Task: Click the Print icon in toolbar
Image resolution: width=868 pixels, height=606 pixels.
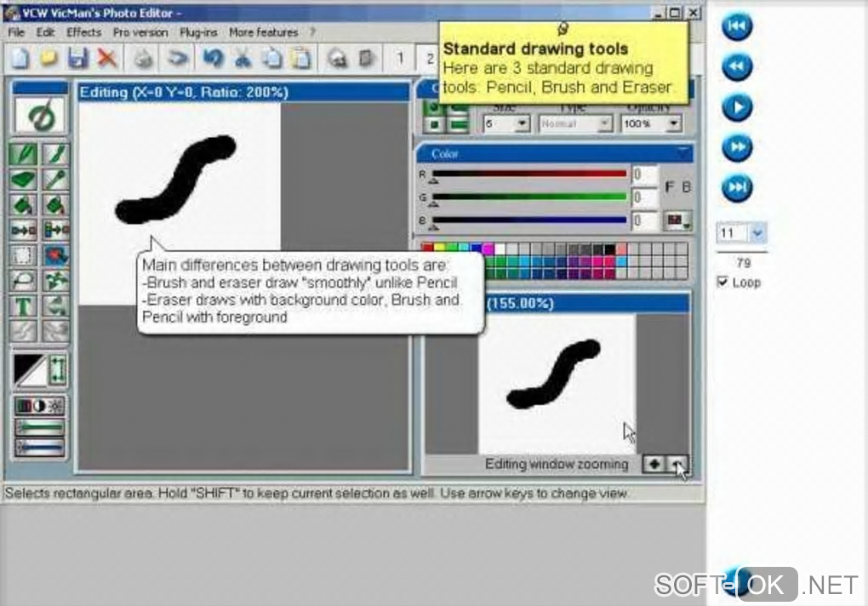Action: [144, 58]
